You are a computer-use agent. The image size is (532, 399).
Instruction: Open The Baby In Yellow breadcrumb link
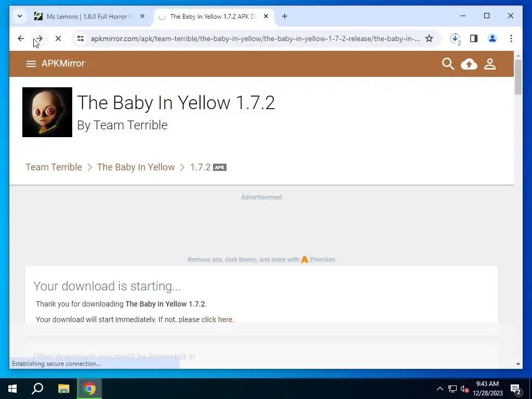pos(136,167)
